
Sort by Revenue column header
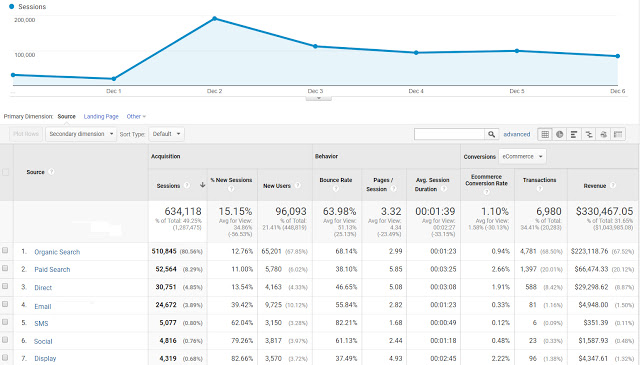(x=595, y=186)
